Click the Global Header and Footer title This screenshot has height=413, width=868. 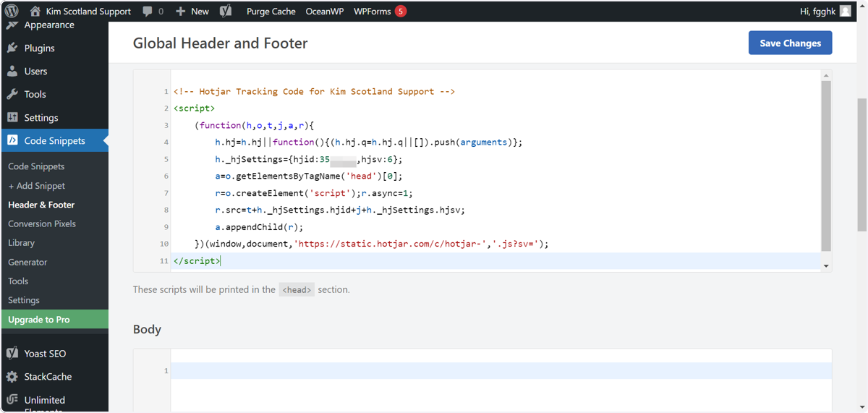220,43
